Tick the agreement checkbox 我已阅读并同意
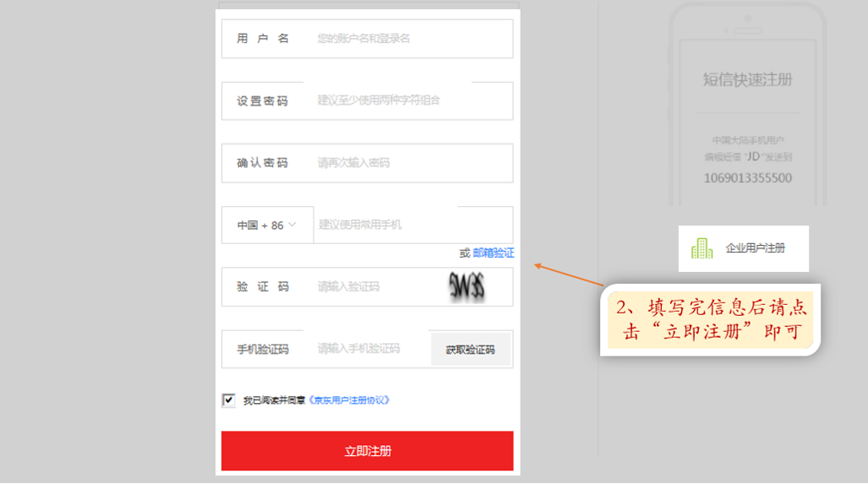This screenshot has width=868, height=484. coord(228,400)
